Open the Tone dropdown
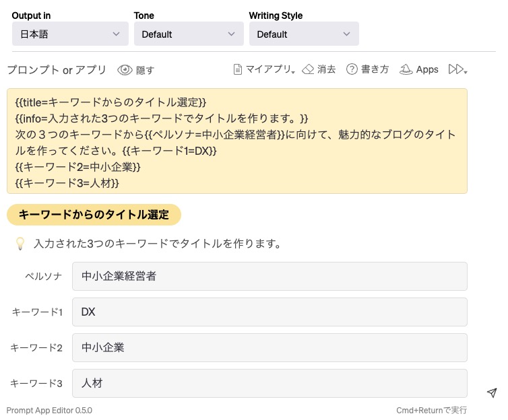508x420 pixels. tap(189, 34)
